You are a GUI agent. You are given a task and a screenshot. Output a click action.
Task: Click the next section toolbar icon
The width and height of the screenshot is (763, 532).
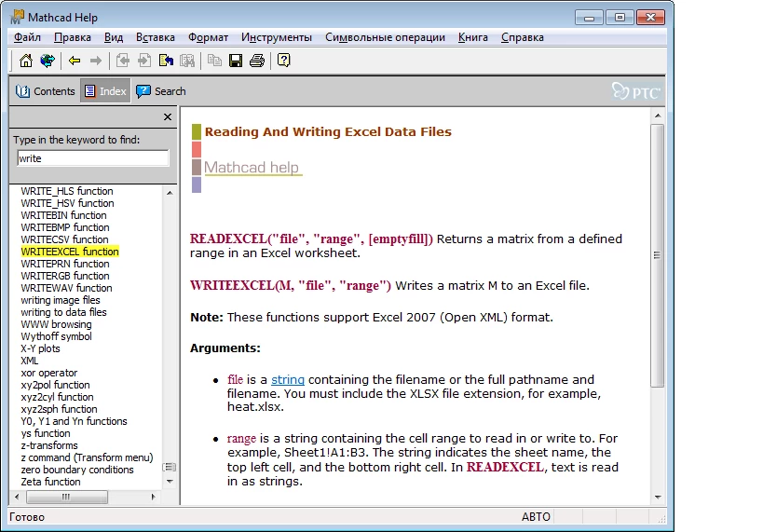[144, 61]
